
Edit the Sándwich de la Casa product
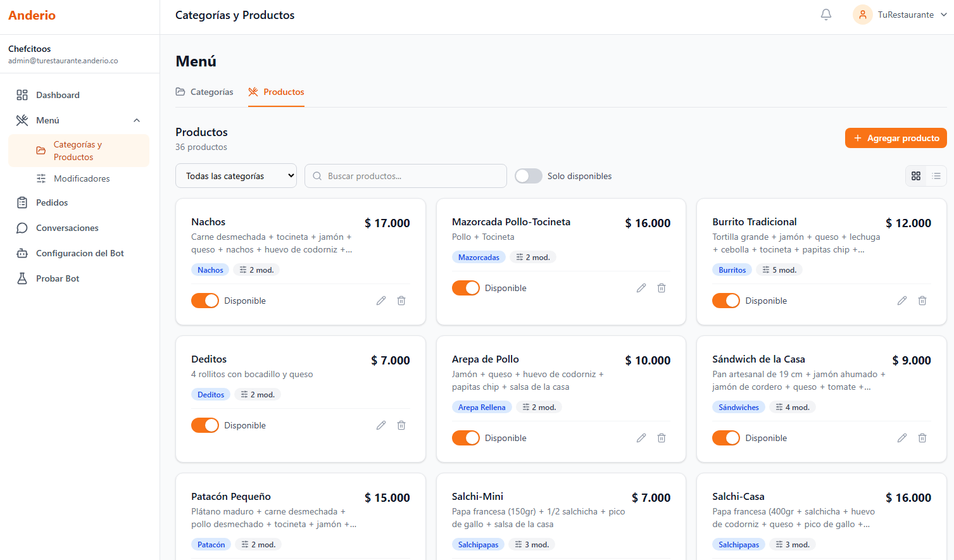pos(902,438)
